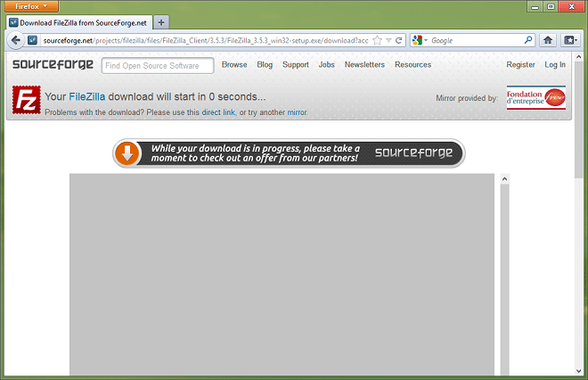588x380 pixels.
Task: Open the Blog menu item
Action: coord(265,64)
